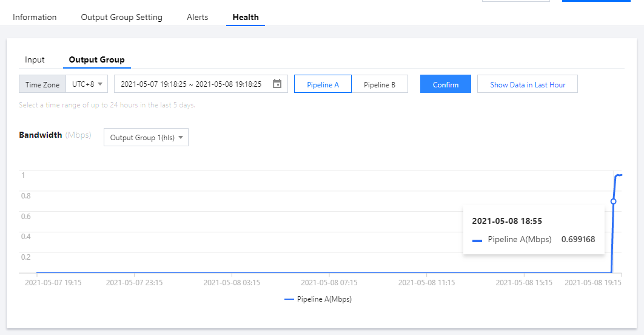Open the calendar date picker icon
The height and width of the screenshot is (335, 644).
click(x=277, y=84)
